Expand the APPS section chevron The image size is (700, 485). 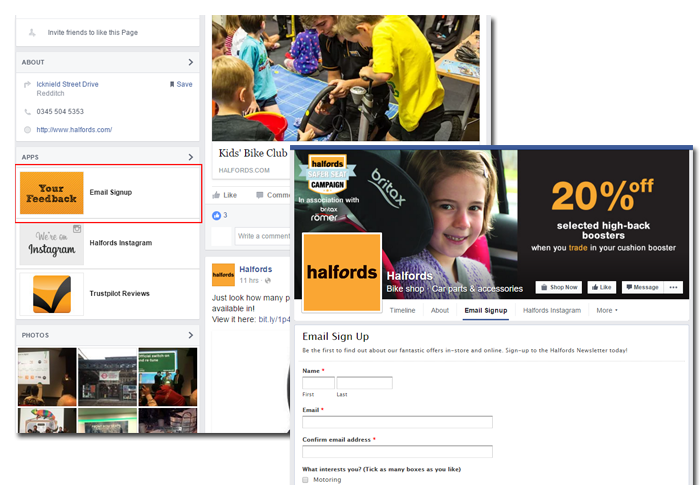tap(191, 157)
